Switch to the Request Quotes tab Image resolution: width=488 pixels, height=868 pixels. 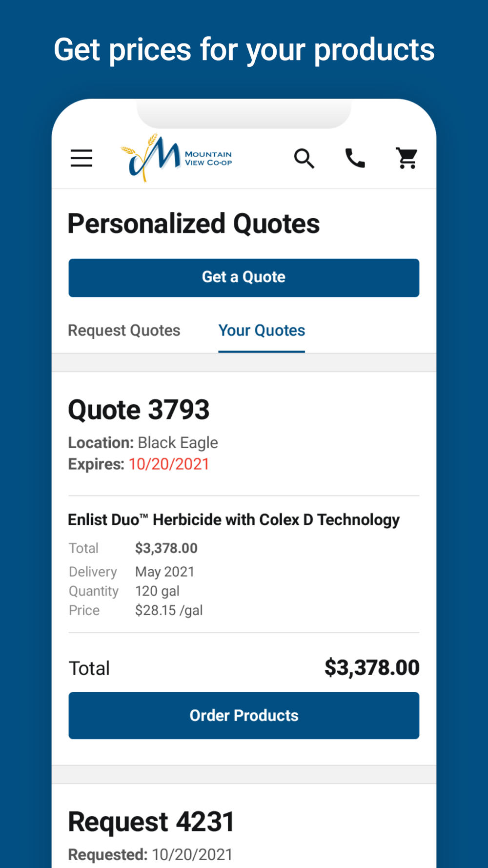pyautogui.click(x=124, y=331)
